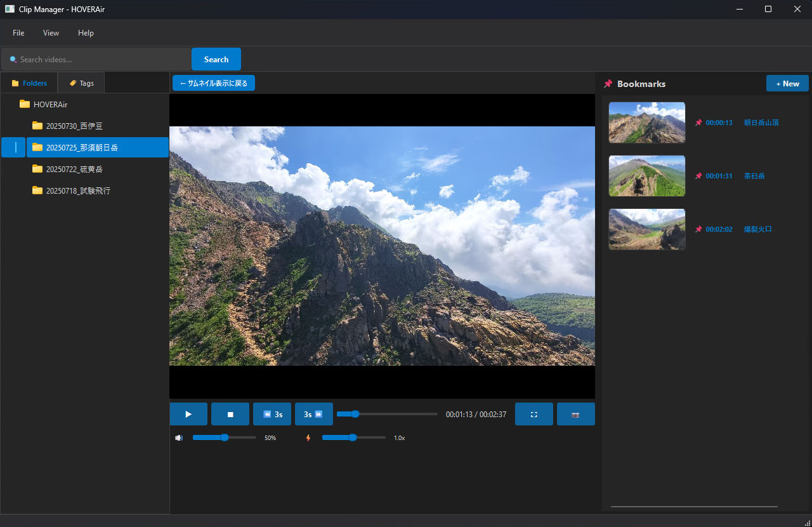This screenshot has height=527, width=812.
Task: Open the File menu
Action: point(18,33)
